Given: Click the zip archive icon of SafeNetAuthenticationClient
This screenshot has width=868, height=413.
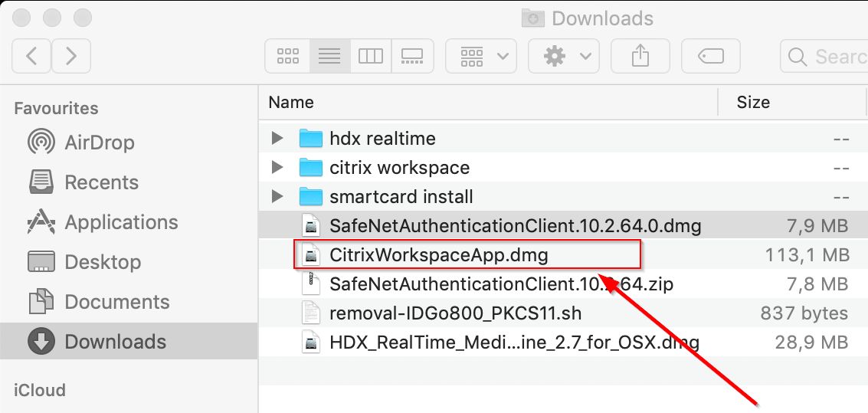Looking at the screenshot, I should 310,284.
